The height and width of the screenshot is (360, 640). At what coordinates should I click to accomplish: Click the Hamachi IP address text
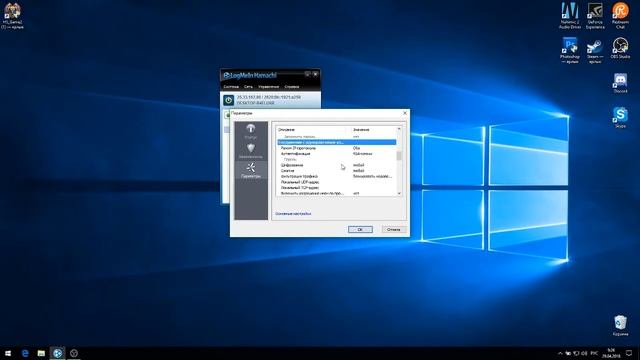coord(269,97)
